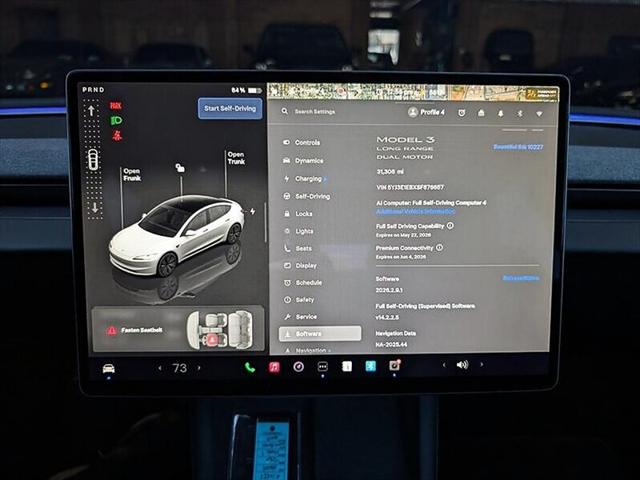Open the Service settings menu

pyautogui.click(x=300, y=317)
